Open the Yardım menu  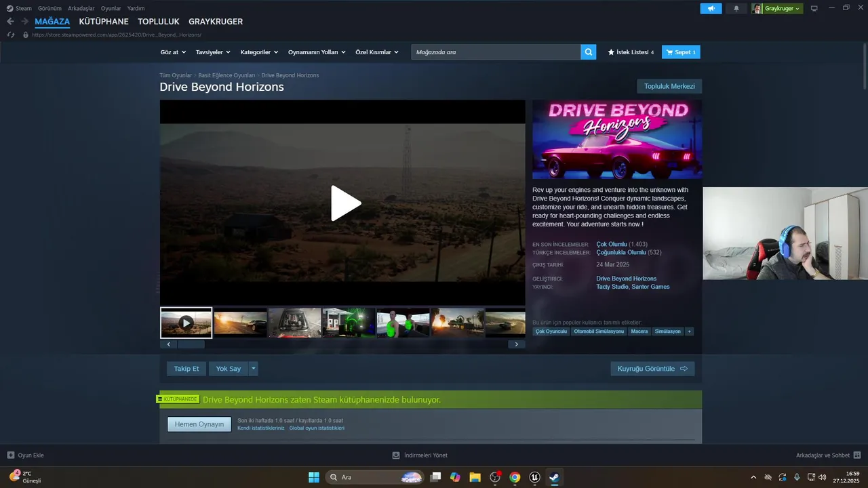point(136,8)
